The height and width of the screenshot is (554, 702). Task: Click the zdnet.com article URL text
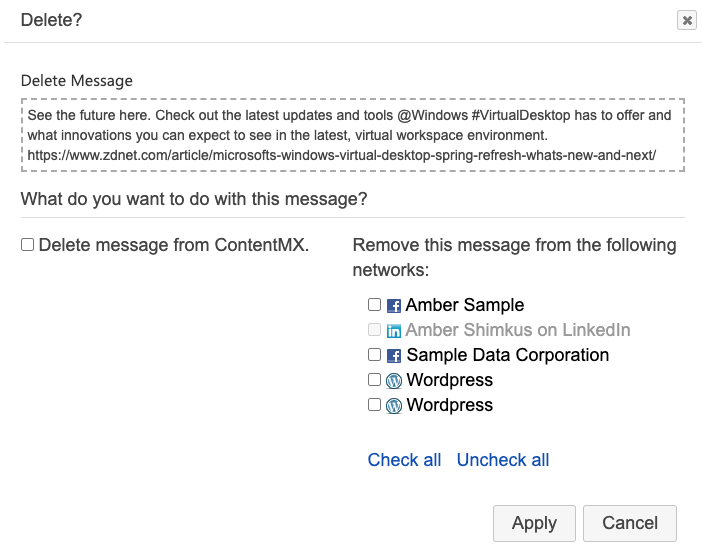tap(342, 155)
